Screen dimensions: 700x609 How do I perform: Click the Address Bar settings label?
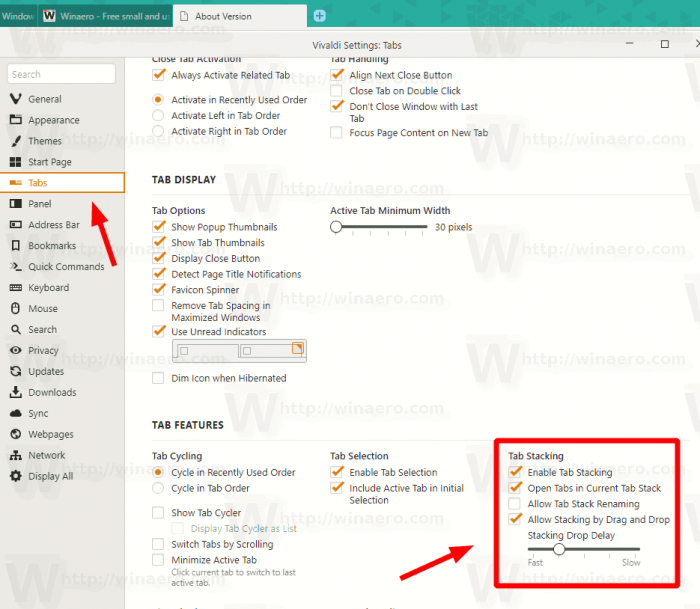[54, 225]
